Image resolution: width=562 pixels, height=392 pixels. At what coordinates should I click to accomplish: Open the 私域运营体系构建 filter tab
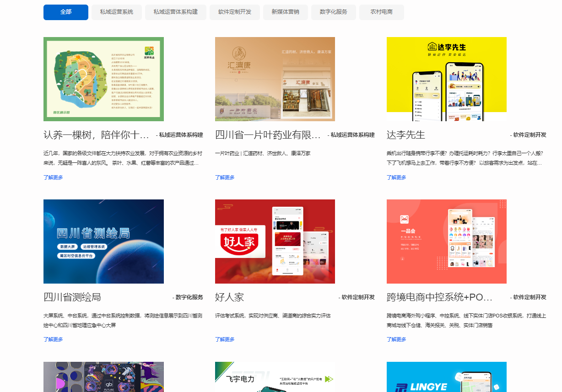176,12
